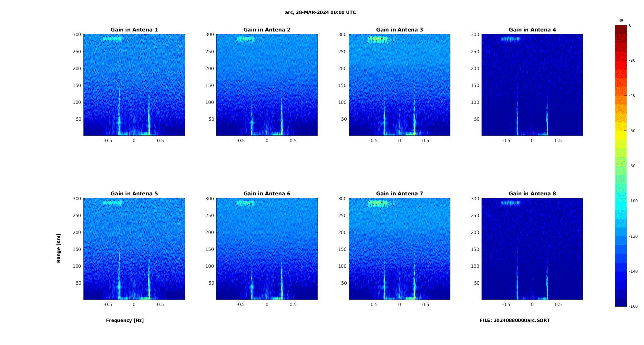Click the 300 range tick on Antena 1
Image resolution: width=644 pixels, height=345 pixels.
[x=77, y=34]
